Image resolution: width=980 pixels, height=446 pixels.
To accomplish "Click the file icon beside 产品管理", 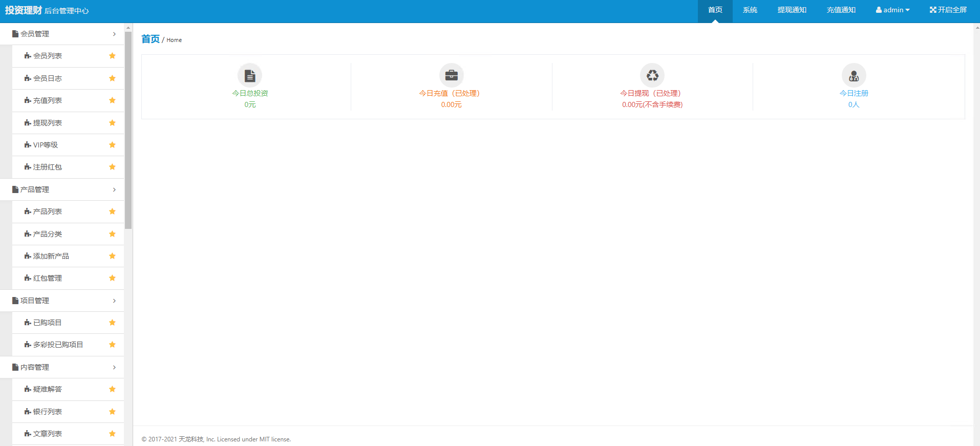I will coord(15,189).
